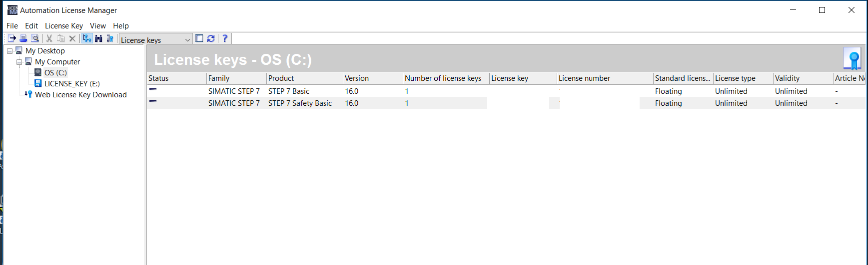Viewport: 868px width, 265px height.
Task: Click Floating in the STEP 7 Basic row
Action: pyautogui.click(x=668, y=91)
